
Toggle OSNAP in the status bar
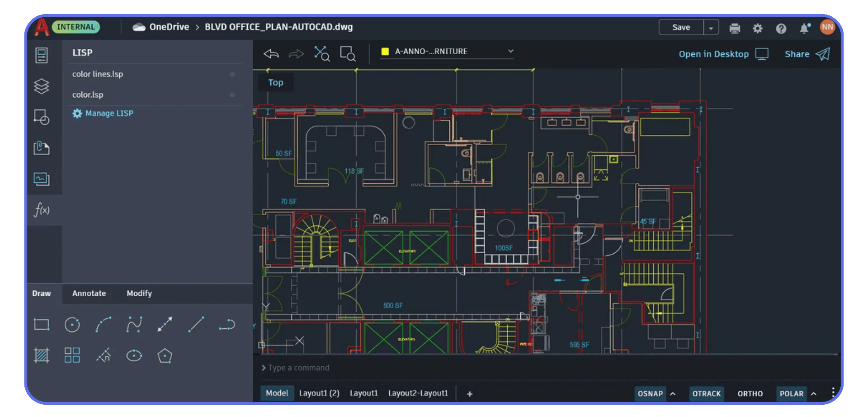[650, 393]
